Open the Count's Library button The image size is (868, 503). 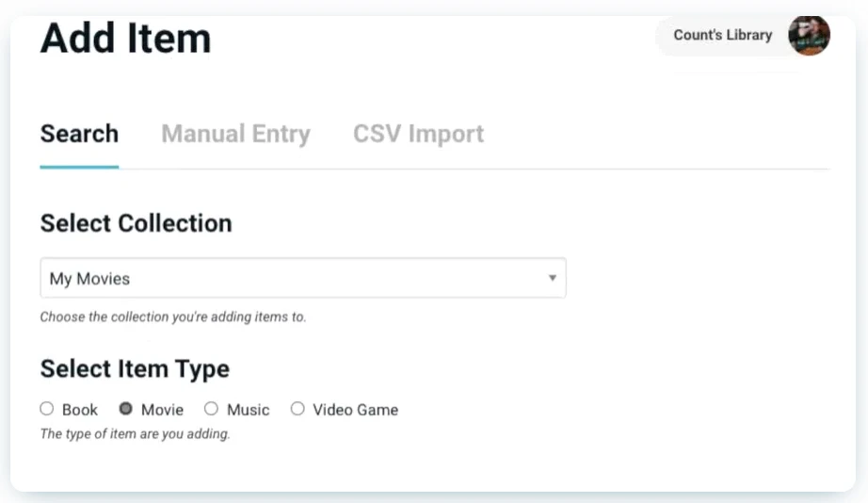(722, 36)
